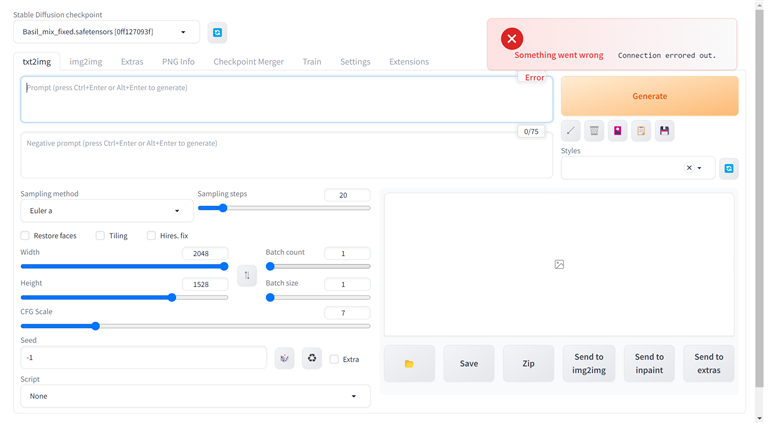Click the arrow icon to read last generation parameters
768x423 pixels.
[570, 131]
